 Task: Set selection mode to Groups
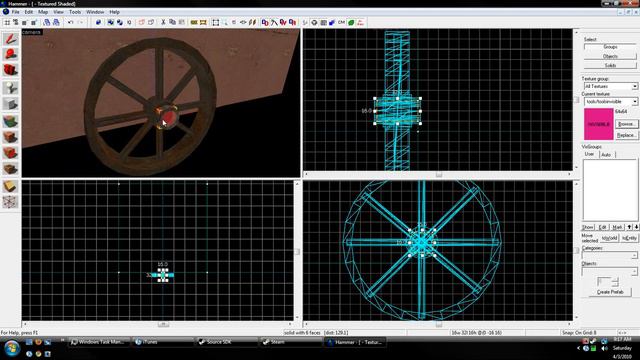pos(610,47)
